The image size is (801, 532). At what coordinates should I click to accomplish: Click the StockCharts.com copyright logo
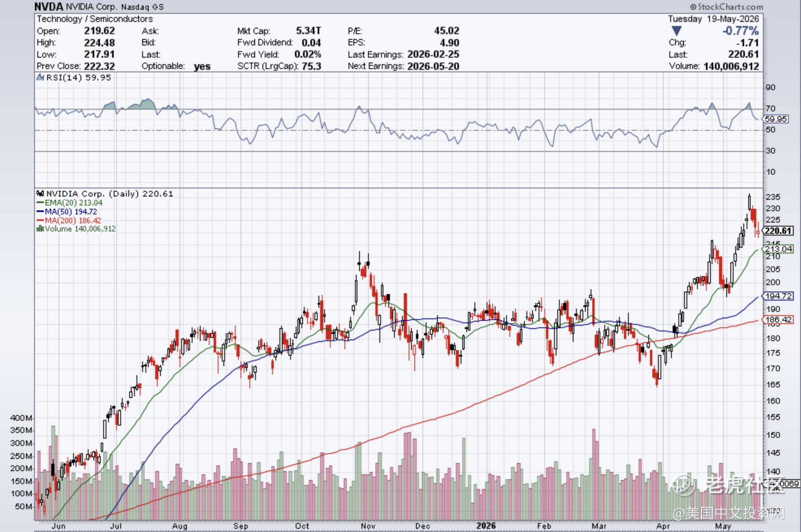pos(726,7)
